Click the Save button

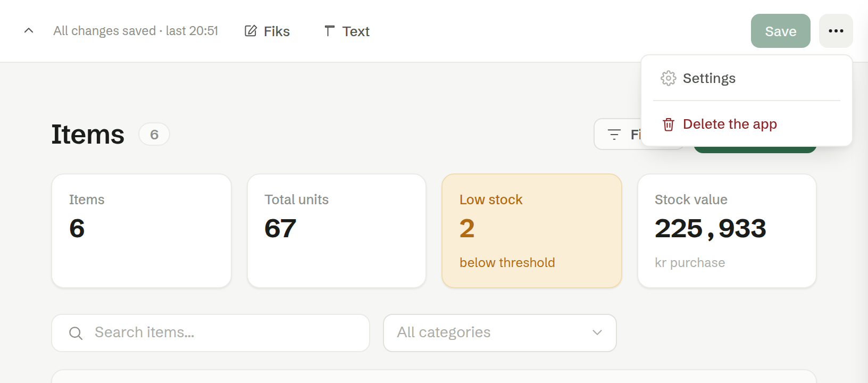tap(780, 31)
